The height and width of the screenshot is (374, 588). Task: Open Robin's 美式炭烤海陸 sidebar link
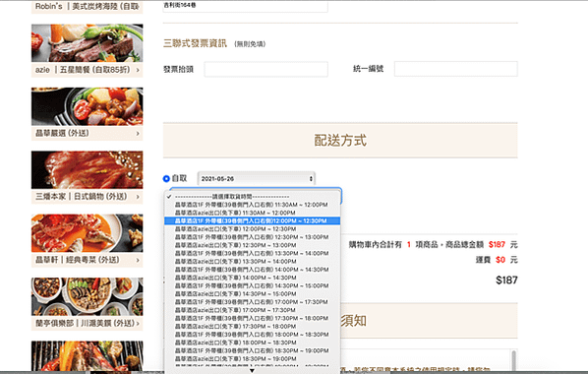(x=87, y=6)
